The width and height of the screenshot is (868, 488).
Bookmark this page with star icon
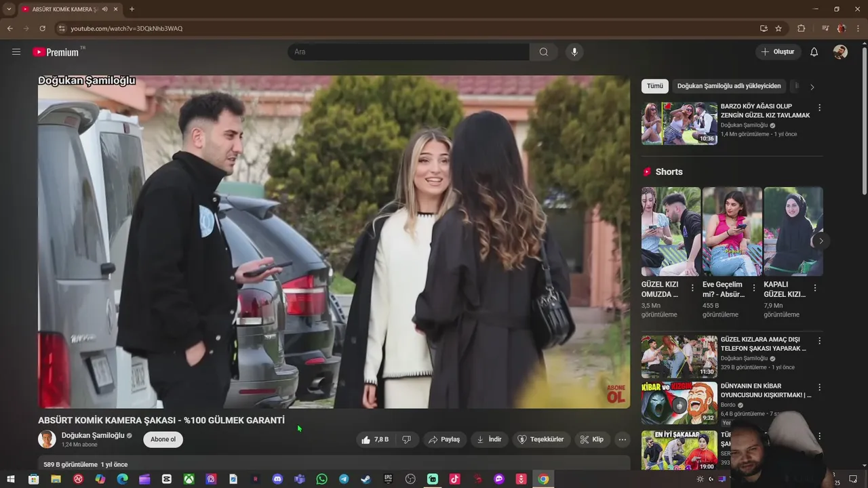coord(778,28)
